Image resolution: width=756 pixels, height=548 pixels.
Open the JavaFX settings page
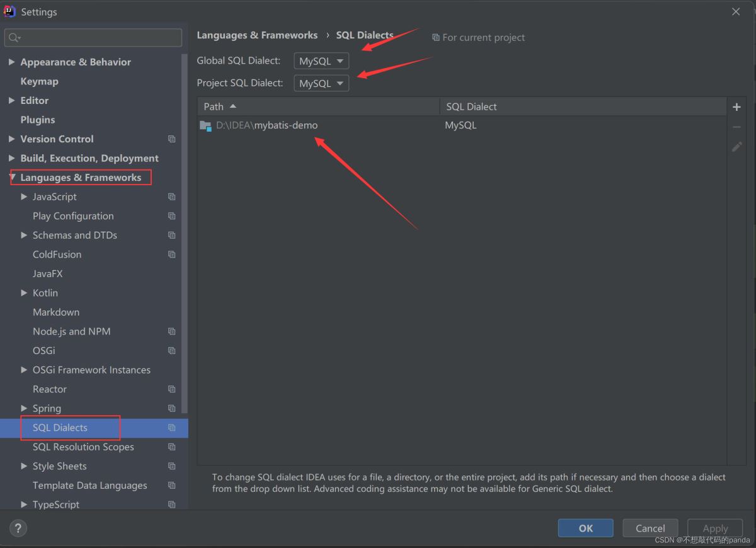pyautogui.click(x=48, y=274)
